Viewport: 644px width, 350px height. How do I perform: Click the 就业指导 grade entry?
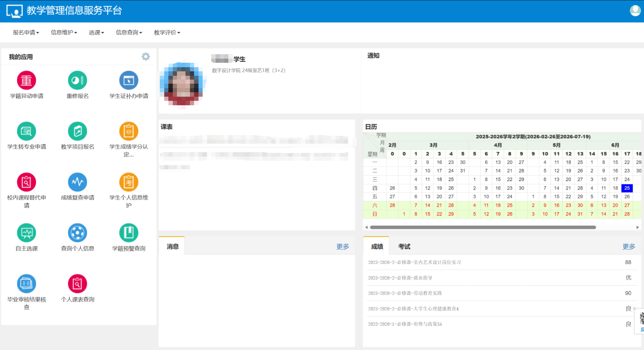[502, 278]
